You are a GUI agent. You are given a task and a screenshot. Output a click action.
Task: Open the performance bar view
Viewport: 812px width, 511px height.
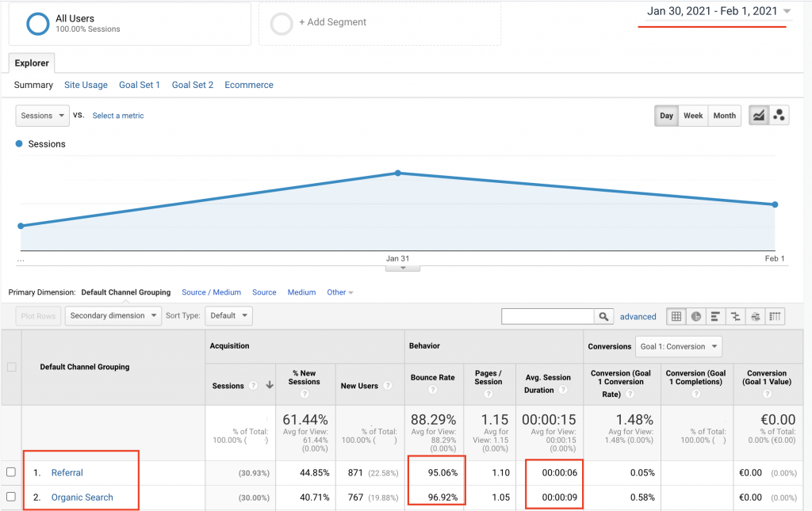coord(715,316)
